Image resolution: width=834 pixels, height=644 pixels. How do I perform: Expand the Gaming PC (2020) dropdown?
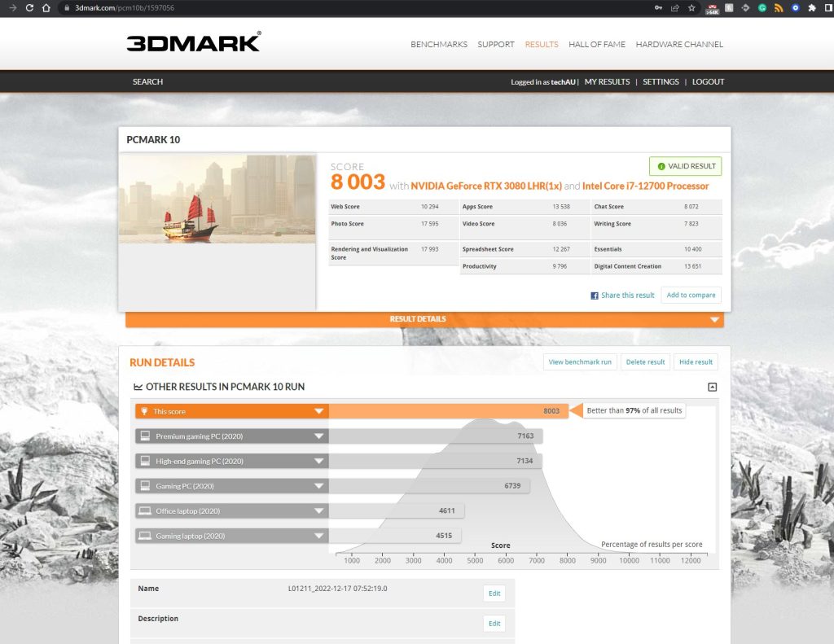[x=318, y=485]
